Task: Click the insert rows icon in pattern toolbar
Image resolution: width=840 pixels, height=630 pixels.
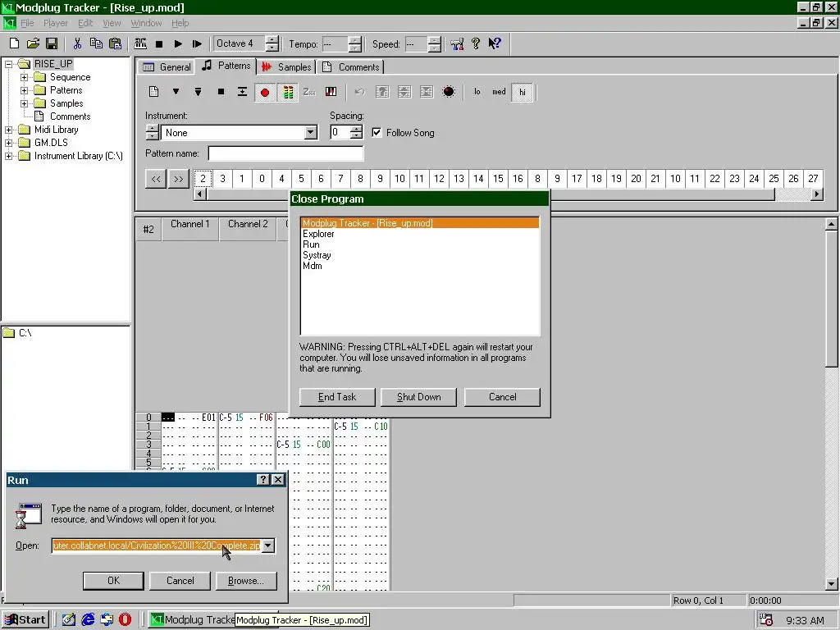Action: tap(242, 92)
